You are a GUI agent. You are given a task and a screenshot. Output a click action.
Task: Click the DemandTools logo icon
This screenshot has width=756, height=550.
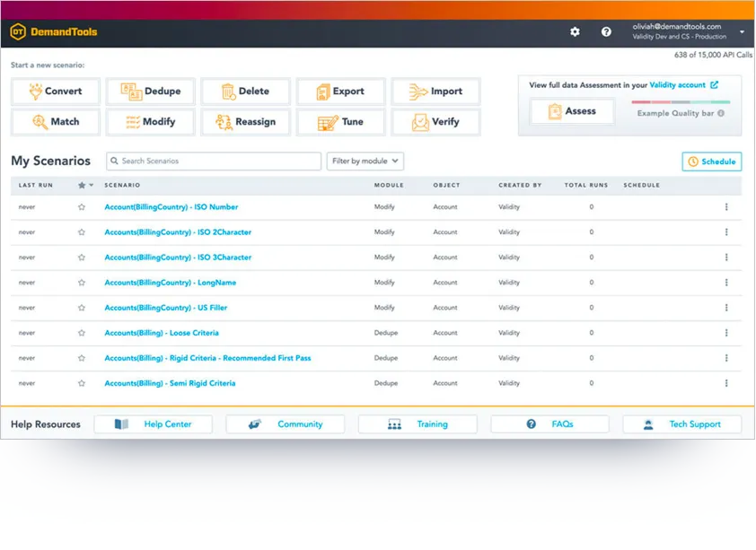point(18,31)
